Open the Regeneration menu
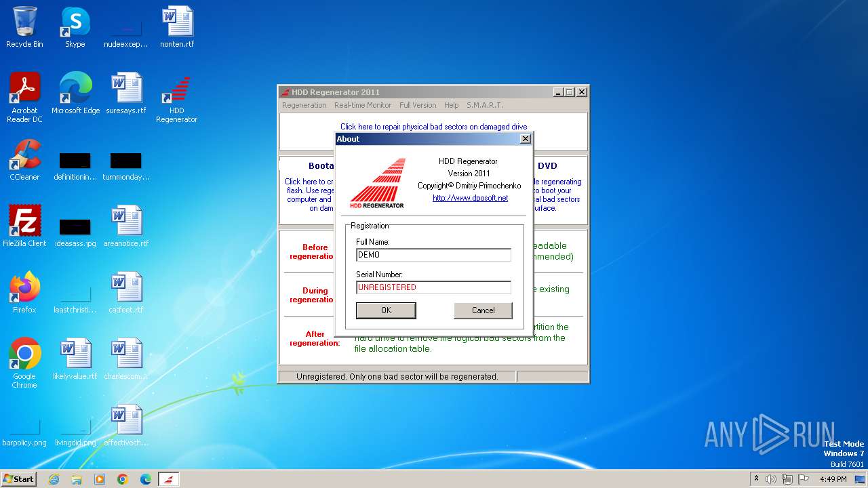Screen dimensions: 868x488 pyautogui.click(x=304, y=105)
